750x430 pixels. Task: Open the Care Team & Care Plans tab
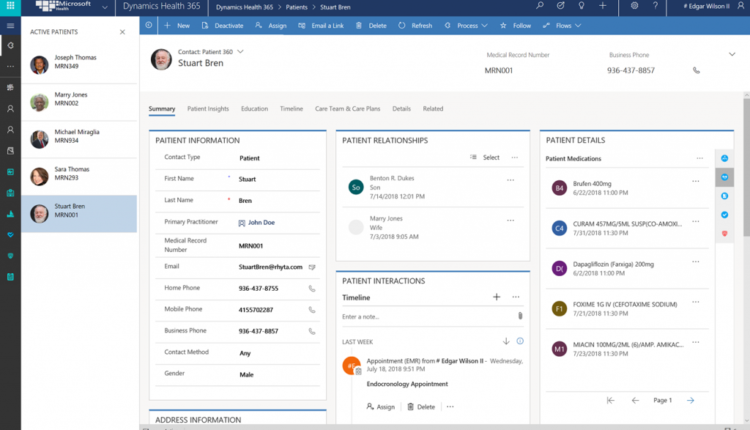pyautogui.click(x=347, y=108)
